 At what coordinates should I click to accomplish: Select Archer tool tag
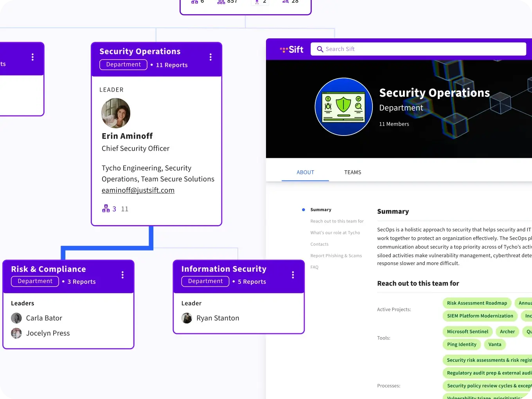point(507,332)
